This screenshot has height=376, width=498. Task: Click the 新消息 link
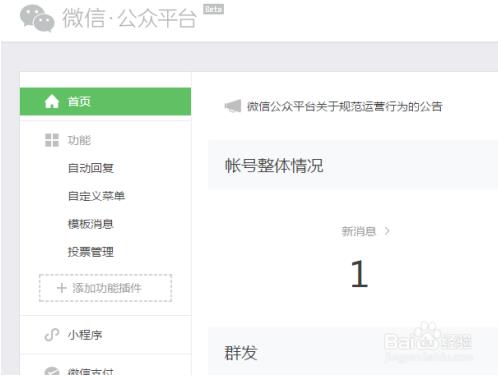(359, 231)
